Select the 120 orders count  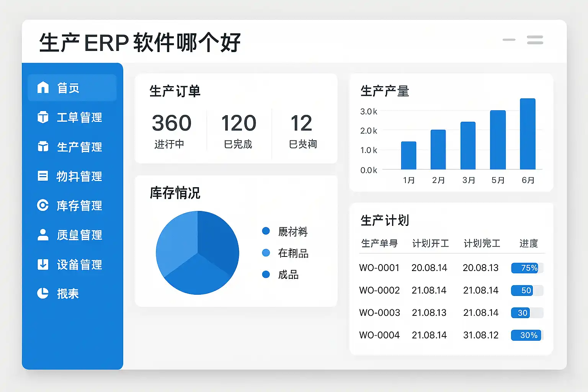[238, 123]
